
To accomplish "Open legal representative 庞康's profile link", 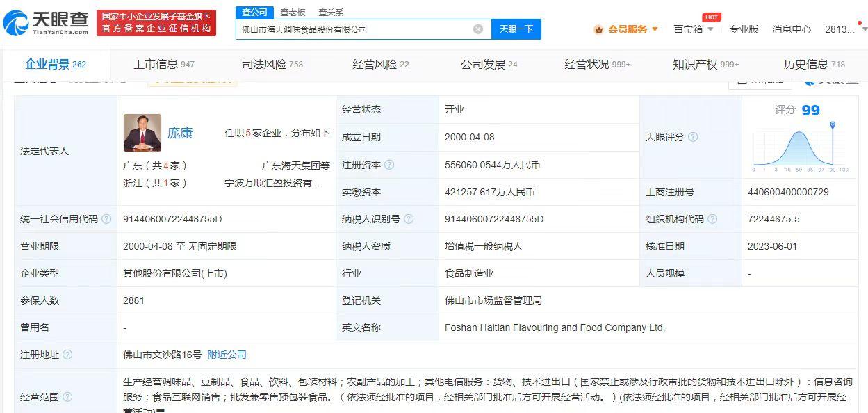I will (180, 133).
